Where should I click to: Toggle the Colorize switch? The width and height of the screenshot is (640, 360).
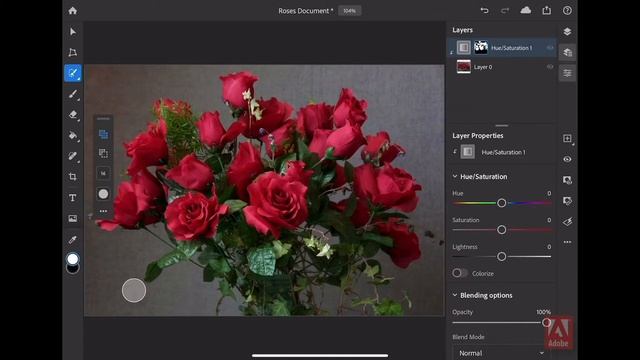(x=460, y=273)
